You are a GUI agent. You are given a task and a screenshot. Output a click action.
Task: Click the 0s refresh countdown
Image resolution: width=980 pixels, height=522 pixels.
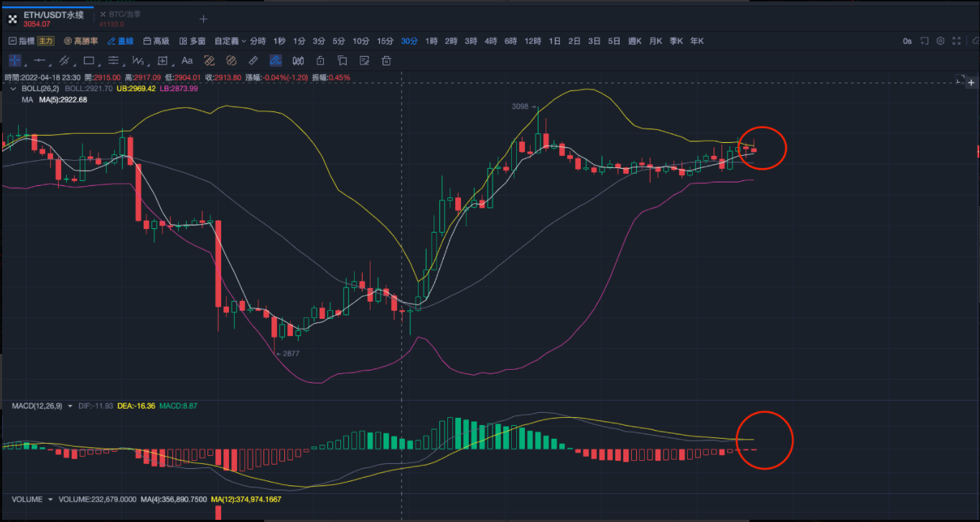click(x=907, y=41)
